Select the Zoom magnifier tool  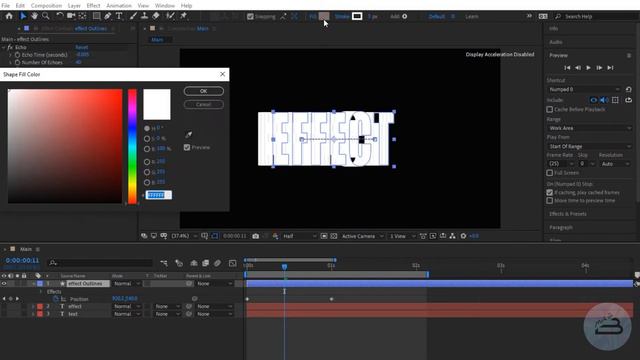46,16
